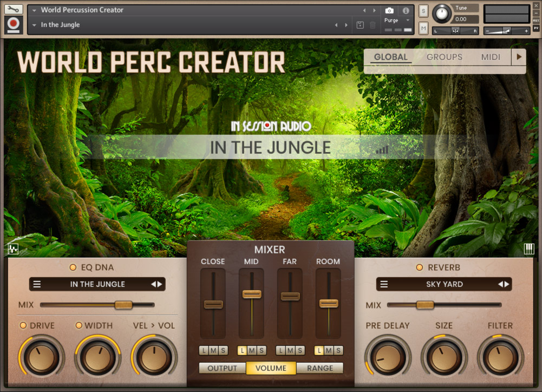The height and width of the screenshot is (392, 542).
Task: Toggle Reverb power button
Action: (419, 267)
